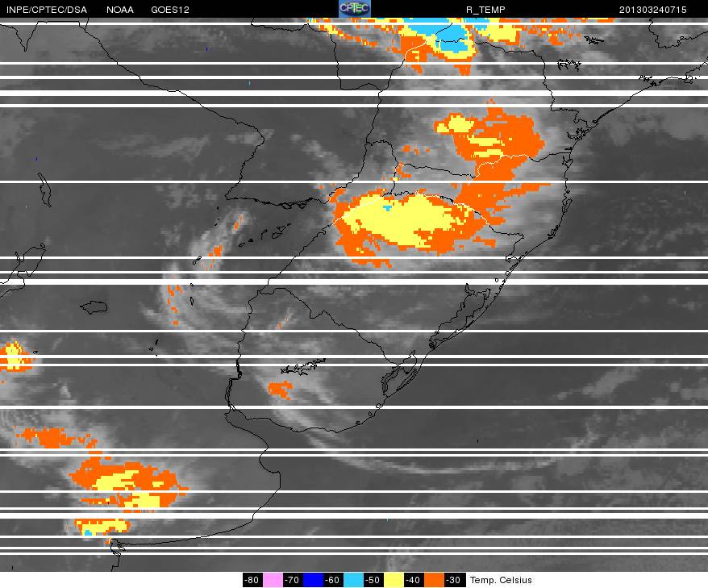Select the -80 legend value
The image size is (708, 588).
[252, 580]
